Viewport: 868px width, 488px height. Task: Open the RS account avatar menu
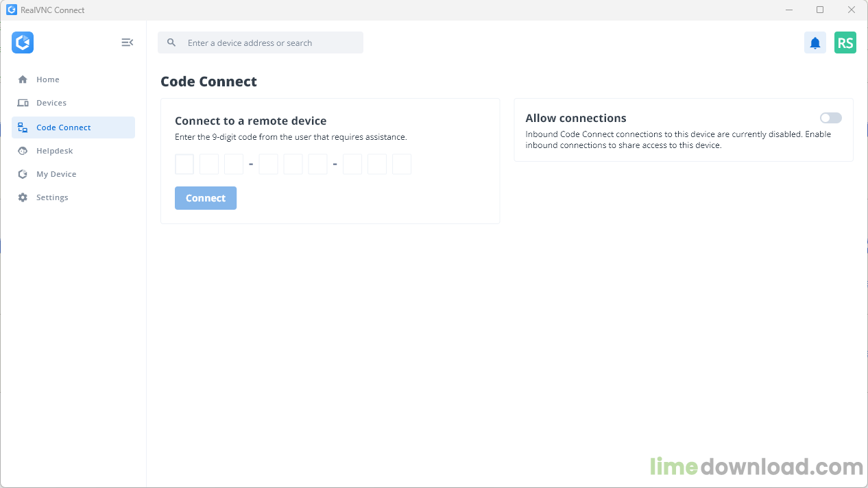[x=845, y=42]
